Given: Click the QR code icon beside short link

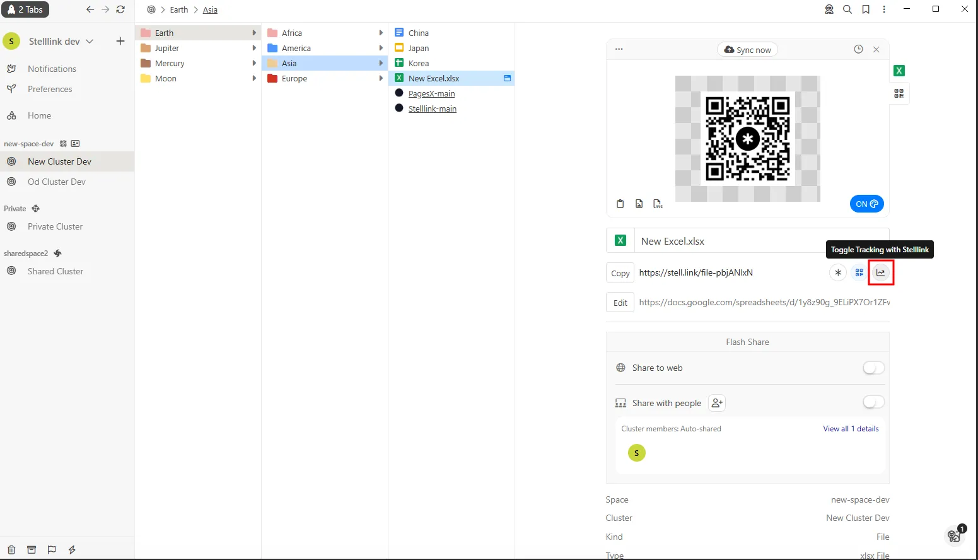Looking at the screenshot, I should click(859, 272).
